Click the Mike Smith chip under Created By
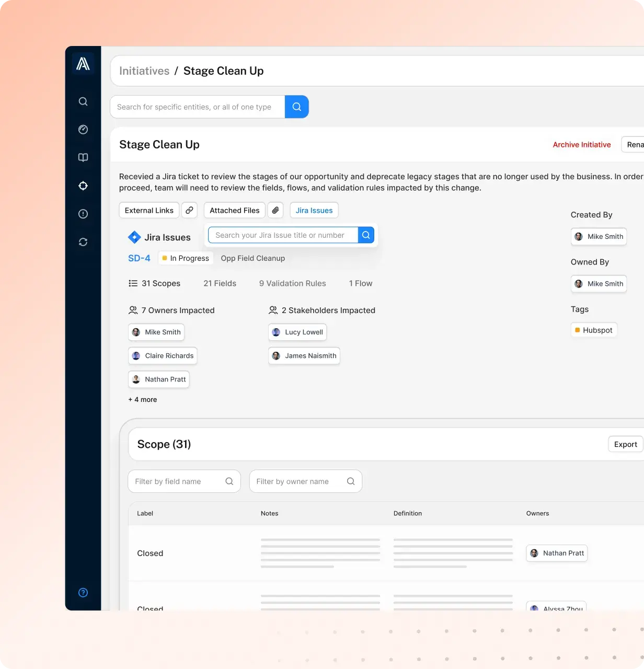Image resolution: width=644 pixels, height=669 pixels. 599,236
